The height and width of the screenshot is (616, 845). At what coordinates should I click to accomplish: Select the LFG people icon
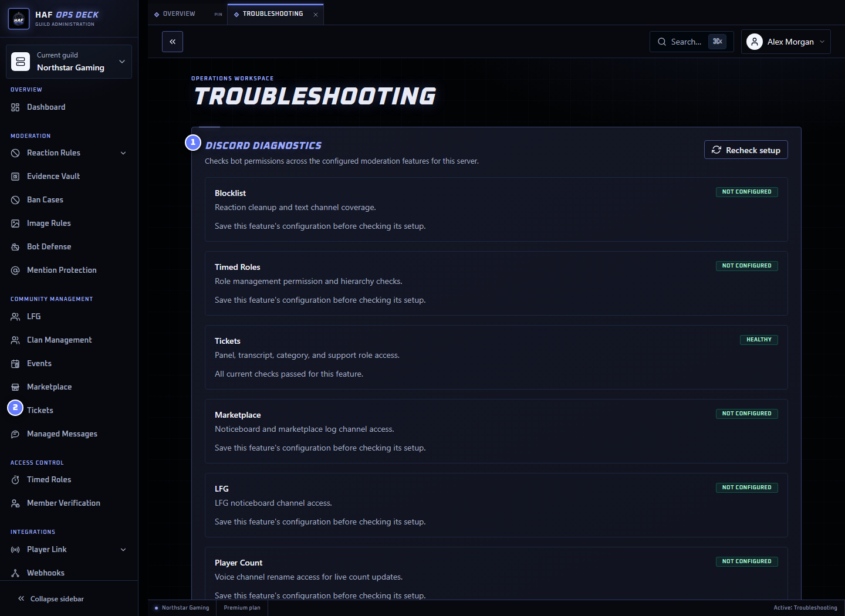pos(15,317)
